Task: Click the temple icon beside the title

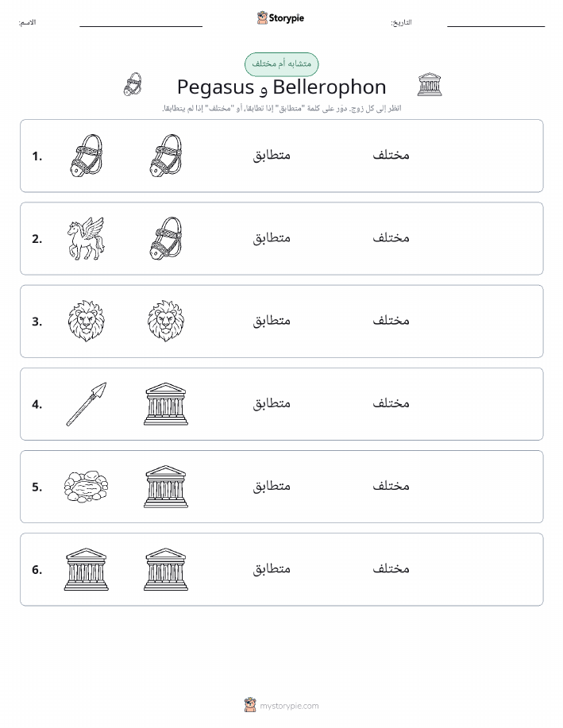Action: (430, 84)
